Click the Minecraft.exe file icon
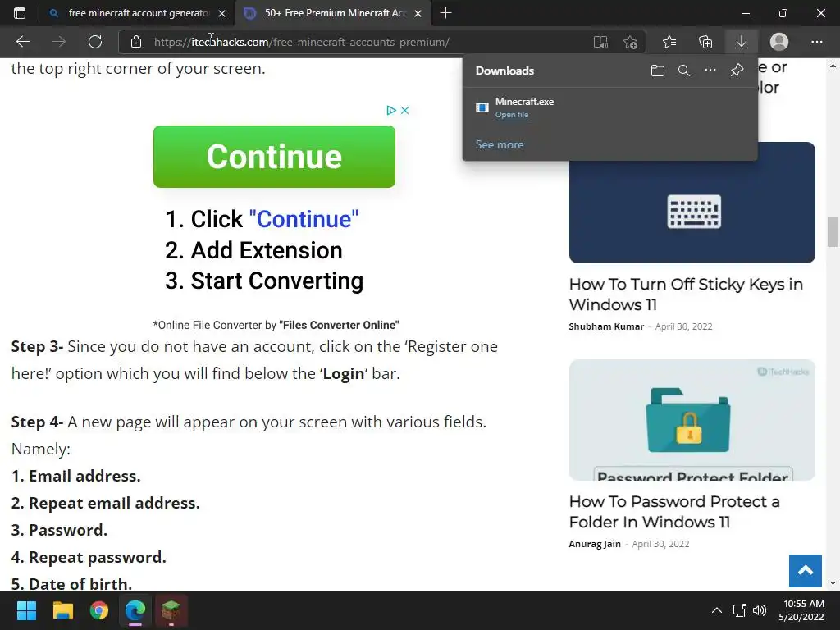The image size is (840, 630). click(x=482, y=107)
